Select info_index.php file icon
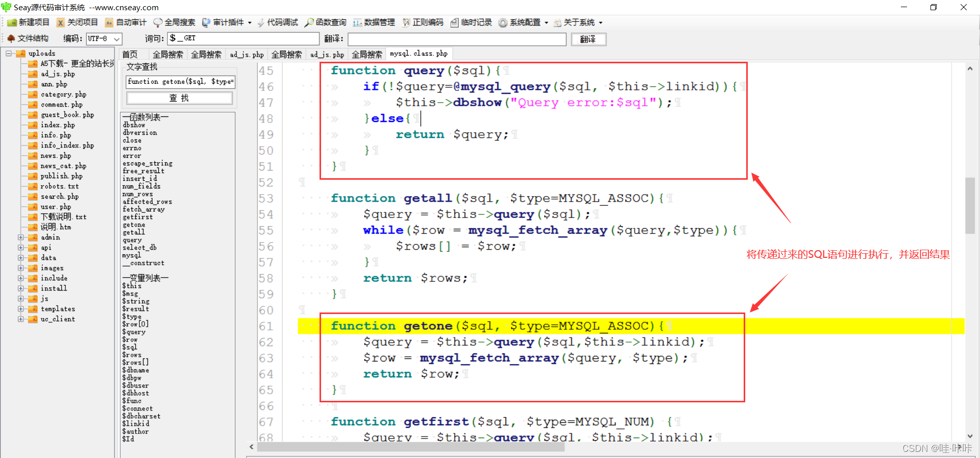The image size is (980, 458). 33,146
